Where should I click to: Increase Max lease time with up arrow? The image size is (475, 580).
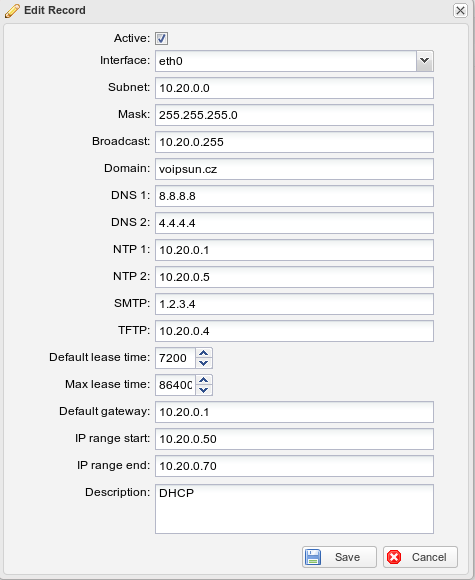pos(203,380)
